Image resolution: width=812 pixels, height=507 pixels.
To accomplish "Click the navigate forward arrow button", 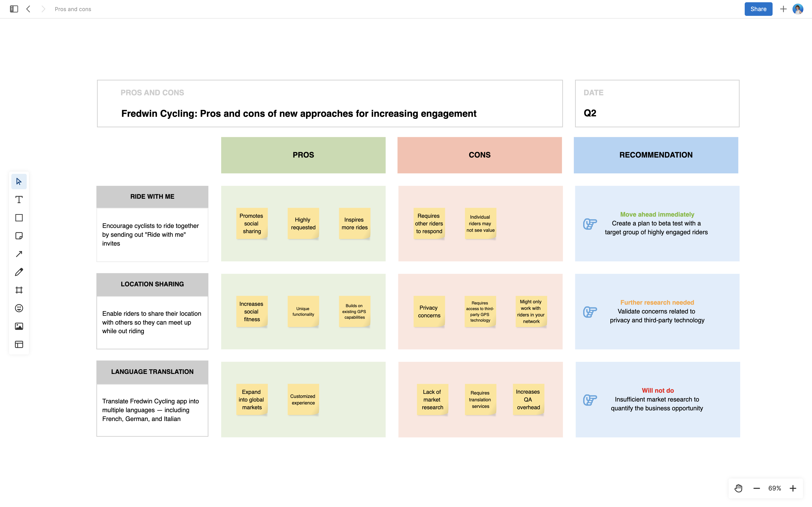I will point(43,9).
